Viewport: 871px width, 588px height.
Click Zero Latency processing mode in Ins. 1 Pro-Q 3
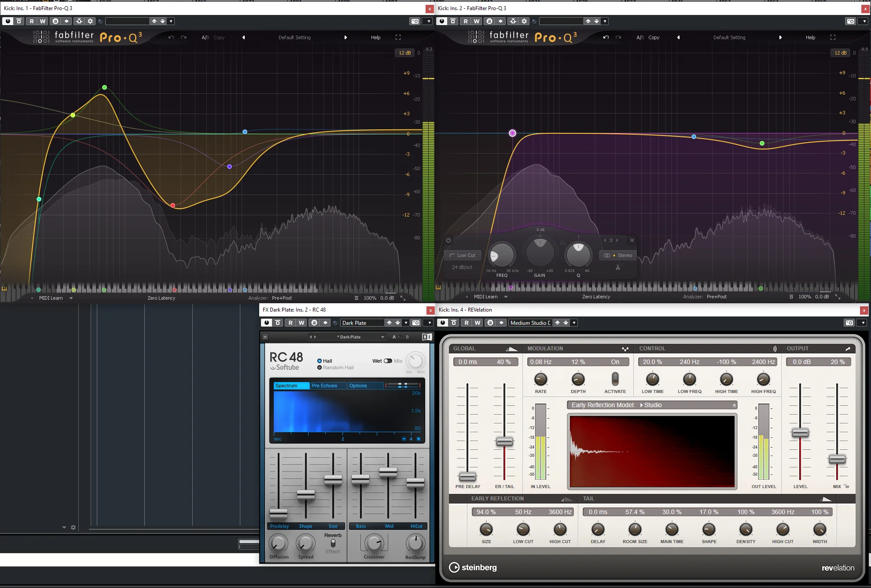coord(161,298)
